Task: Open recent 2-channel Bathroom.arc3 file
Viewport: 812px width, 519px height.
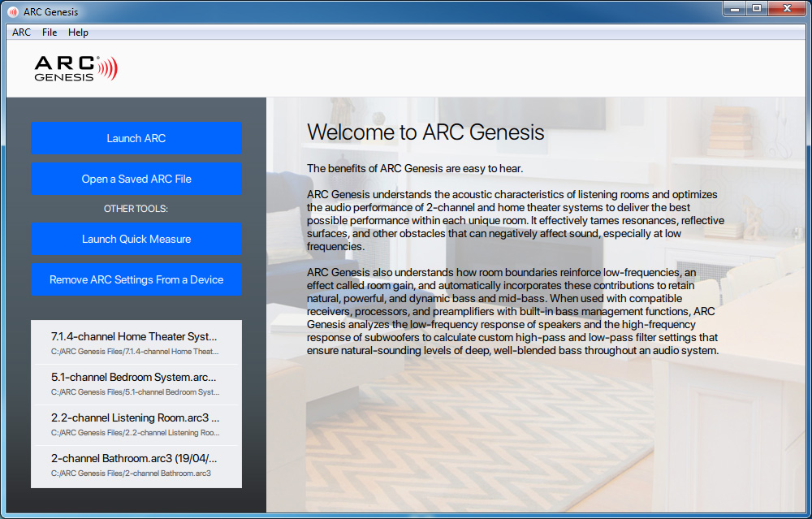Action: pos(136,465)
